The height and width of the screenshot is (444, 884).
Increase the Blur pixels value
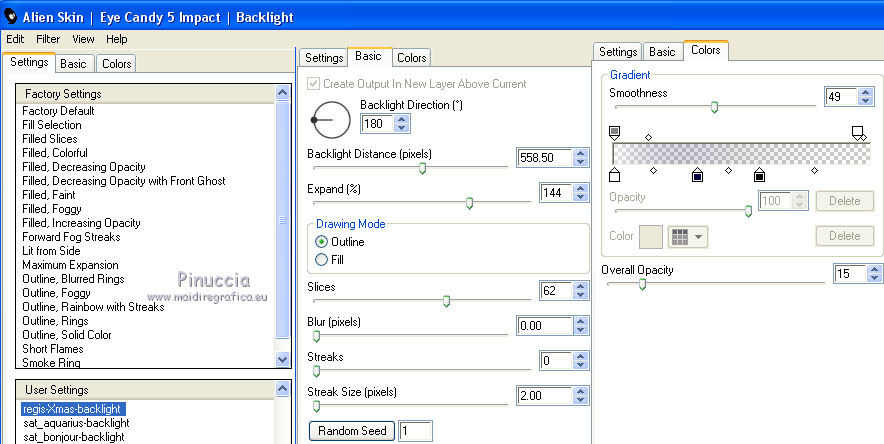pyautogui.click(x=581, y=322)
